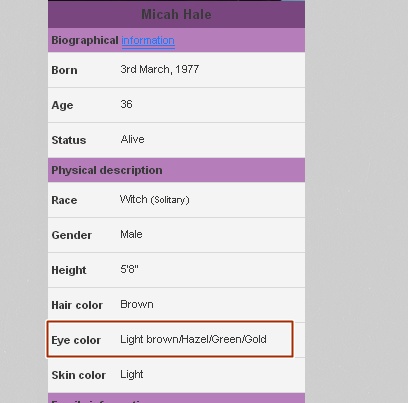
Task: Click the Skin color value Light
Action: coord(132,374)
